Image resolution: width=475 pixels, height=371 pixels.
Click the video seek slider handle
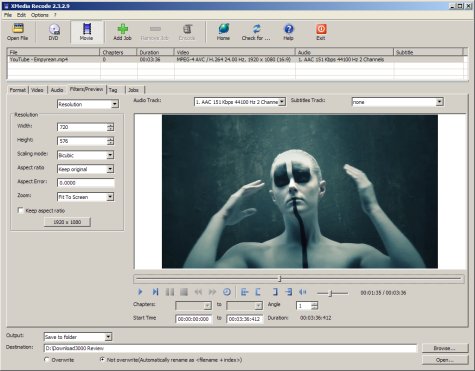[x=280, y=278]
